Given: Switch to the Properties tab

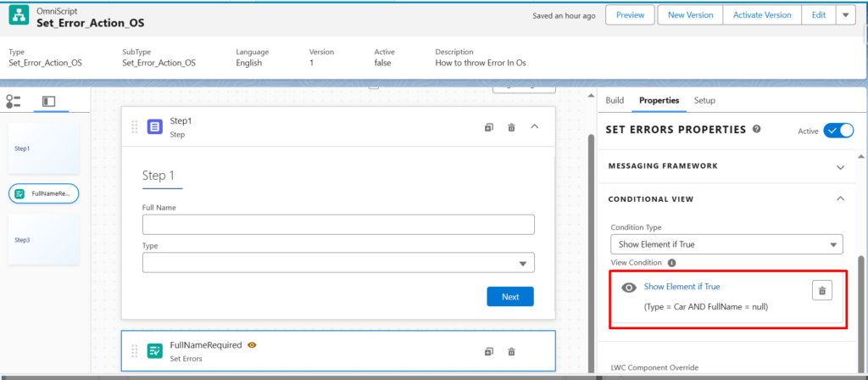Looking at the screenshot, I should point(659,100).
